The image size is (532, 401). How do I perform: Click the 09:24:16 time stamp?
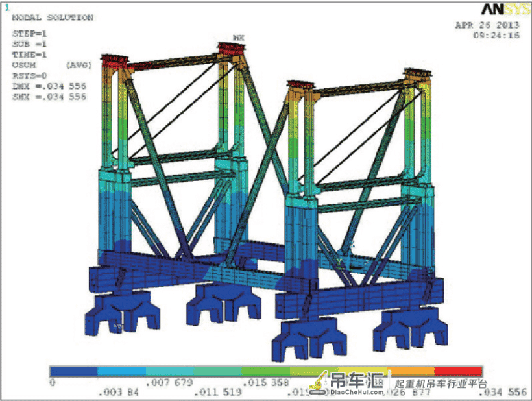[x=496, y=35]
